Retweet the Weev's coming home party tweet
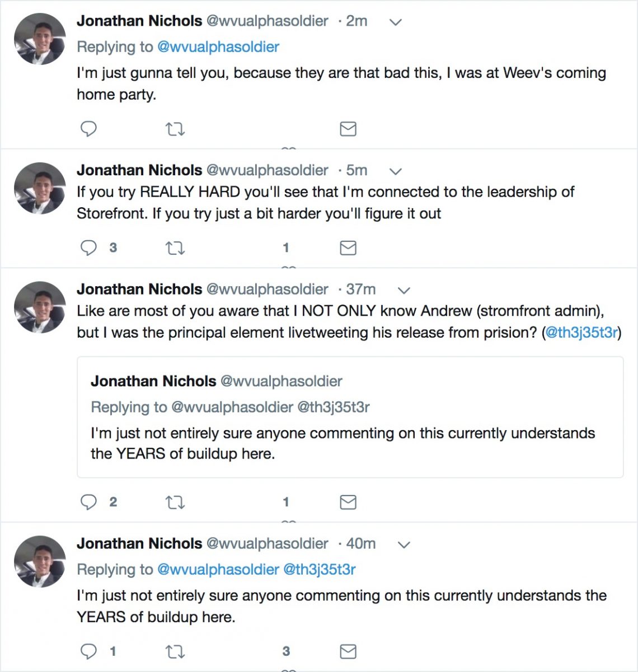Screen dimensions: 638x672 click(x=175, y=129)
